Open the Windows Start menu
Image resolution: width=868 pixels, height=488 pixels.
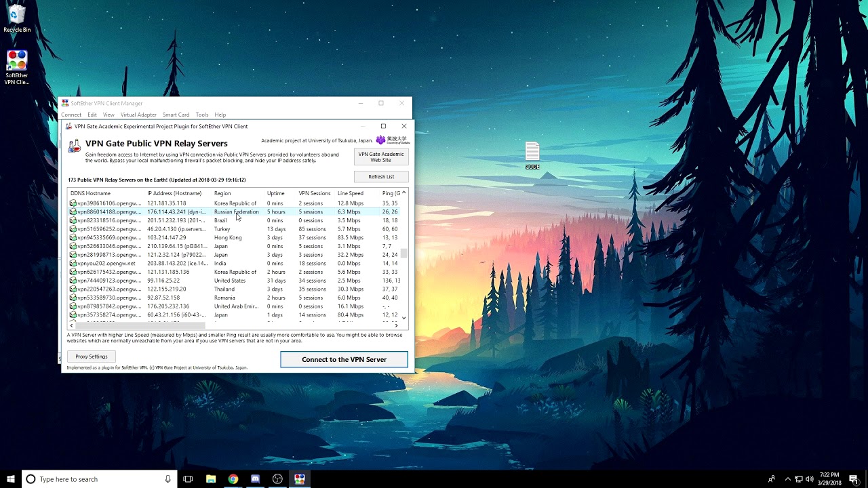pyautogui.click(x=11, y=479)
